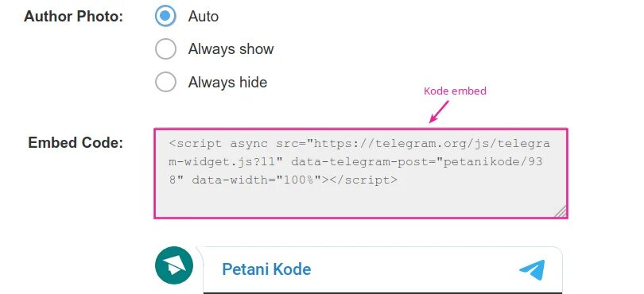The width and height of the screenshot is (644, 294).
Task: Open the Petani Kode teal round avatar
Action: pos(174,265)
